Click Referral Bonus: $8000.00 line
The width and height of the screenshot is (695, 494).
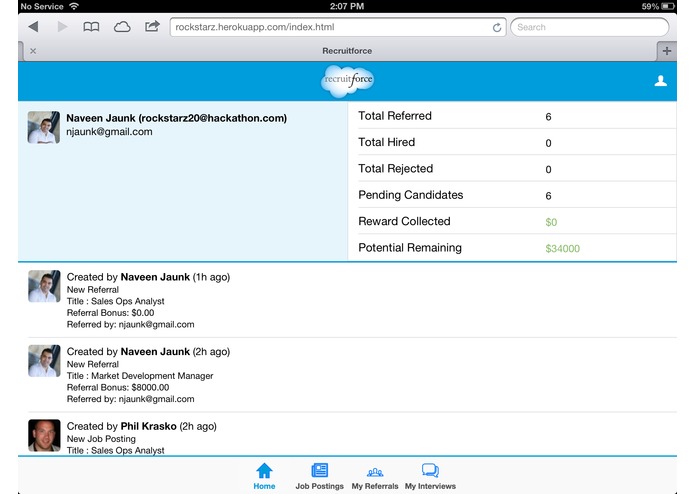coord(117,388)
